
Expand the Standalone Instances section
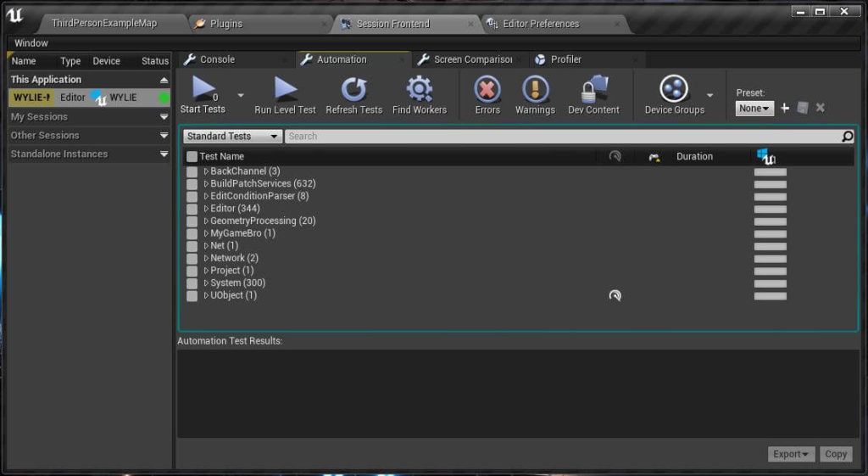164,154
